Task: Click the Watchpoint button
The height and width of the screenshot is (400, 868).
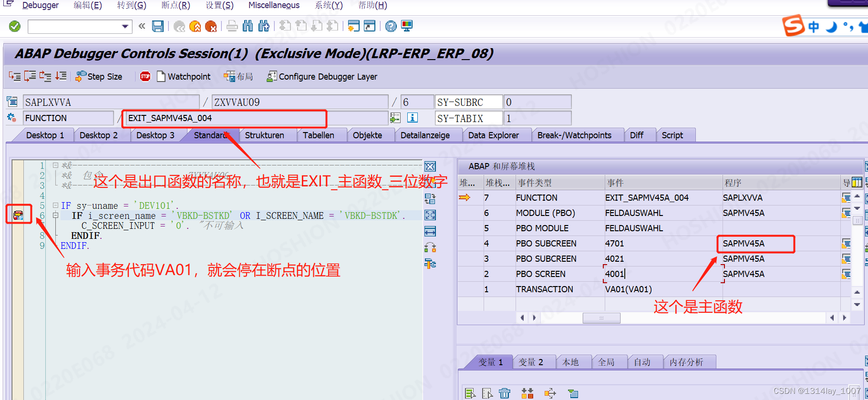Action: (x=184, y=76)
